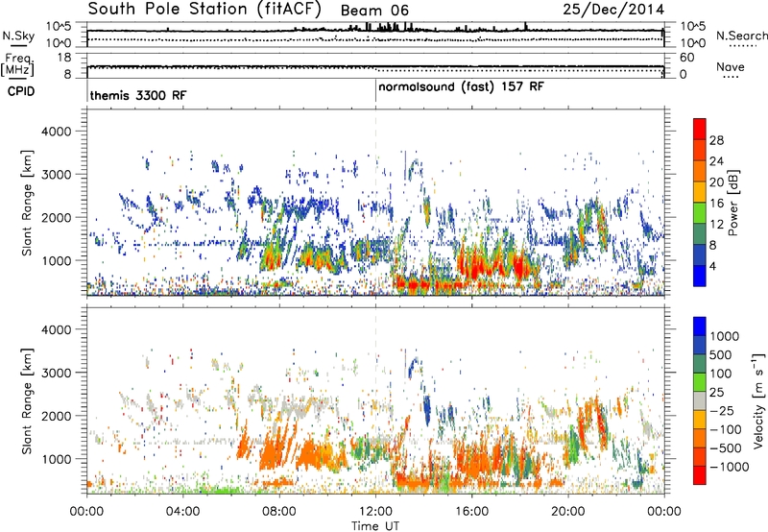The image size is (768, 532).
Task: Click the red bottom of the velocity color bar
Action: click(x=700, y=475)
